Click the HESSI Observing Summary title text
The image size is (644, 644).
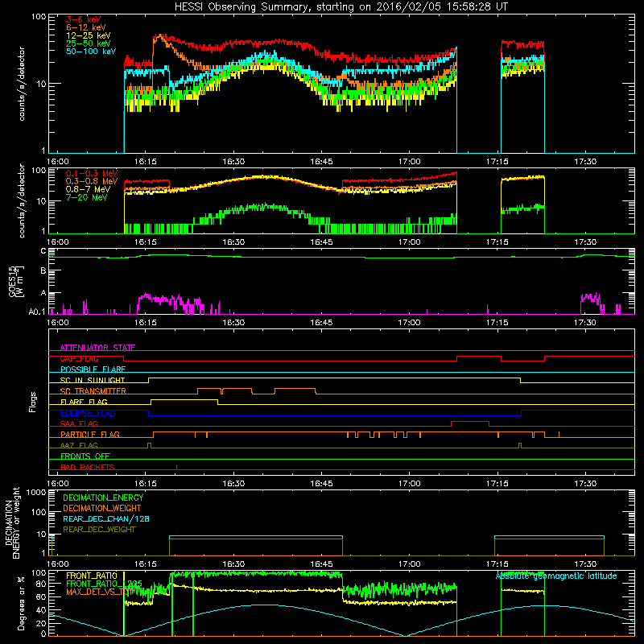click(x=341, y=7)
